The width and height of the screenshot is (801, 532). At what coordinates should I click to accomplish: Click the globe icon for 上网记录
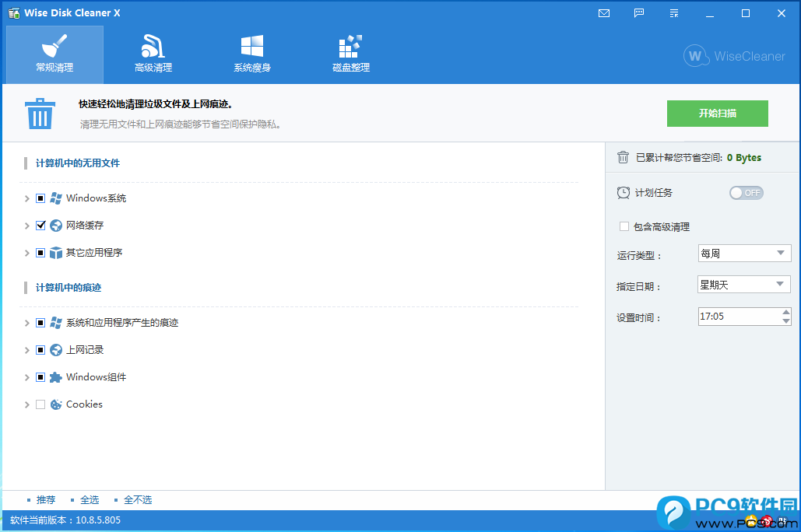click(x=56, y=350)
